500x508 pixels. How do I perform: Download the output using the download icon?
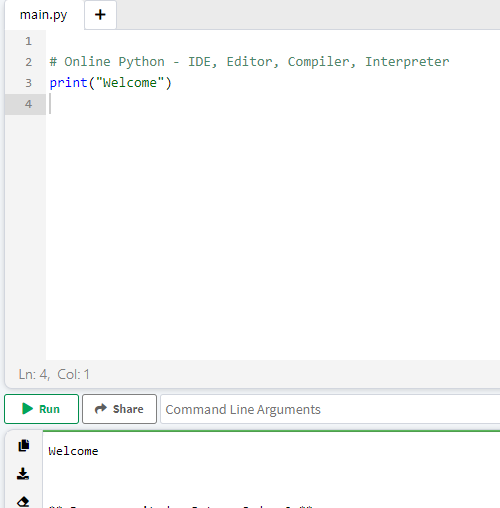(x=23, y=473)
